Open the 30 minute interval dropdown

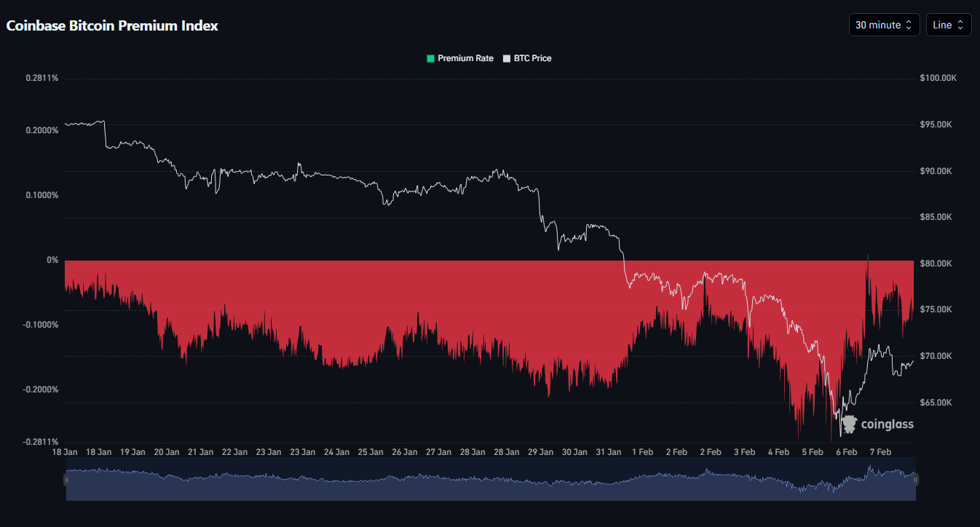coord(884,25)
